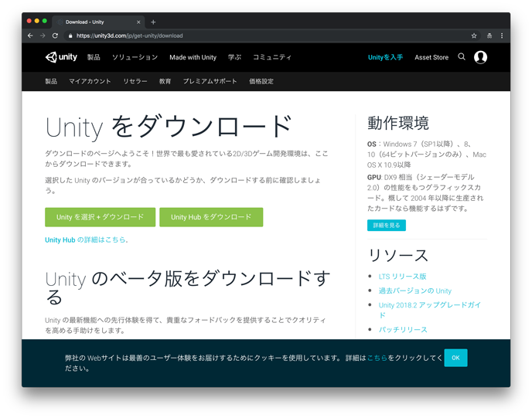Open LTS リリース版 resource link

[402, 277]
